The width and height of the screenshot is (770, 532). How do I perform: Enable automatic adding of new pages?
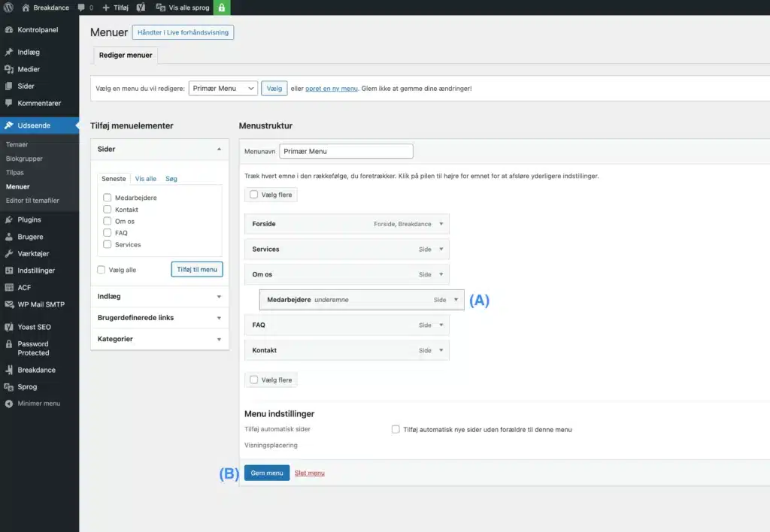point(396,430)
